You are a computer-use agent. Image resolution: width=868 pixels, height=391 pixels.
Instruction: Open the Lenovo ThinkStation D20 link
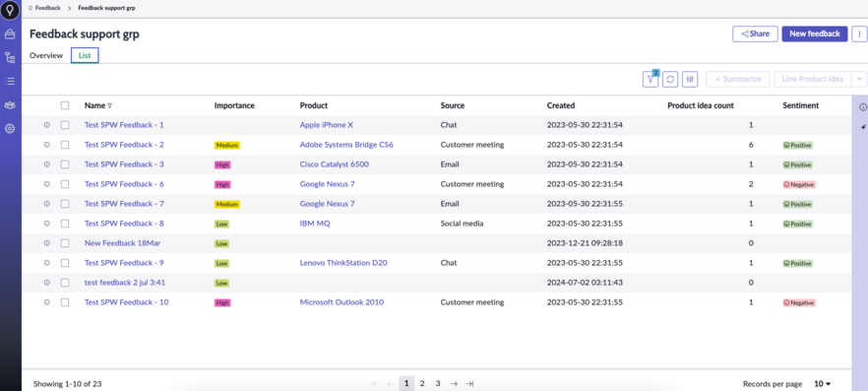click(343, 263)
